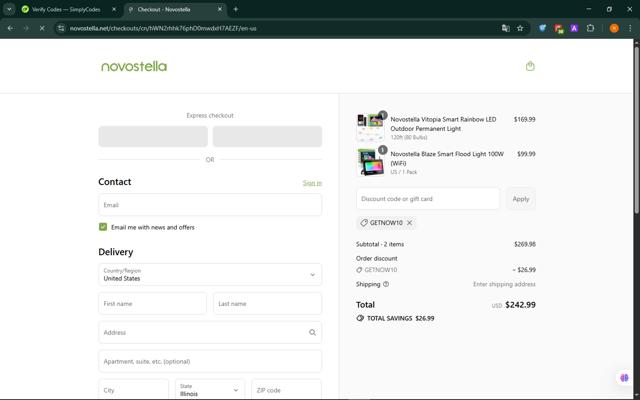Uncheck Email me with news and offers
The image size is (640, 400).
tap(103, 227)
